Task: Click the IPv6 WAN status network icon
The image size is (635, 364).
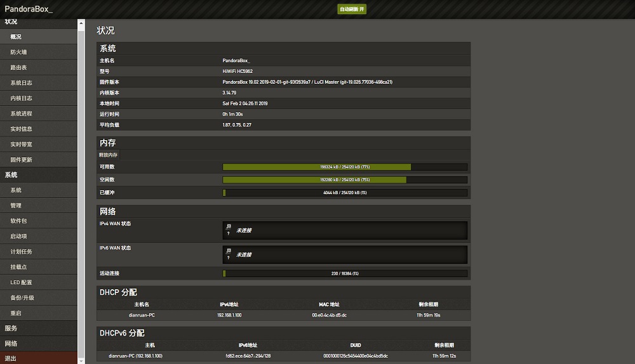Action: [x=229, y=251]
